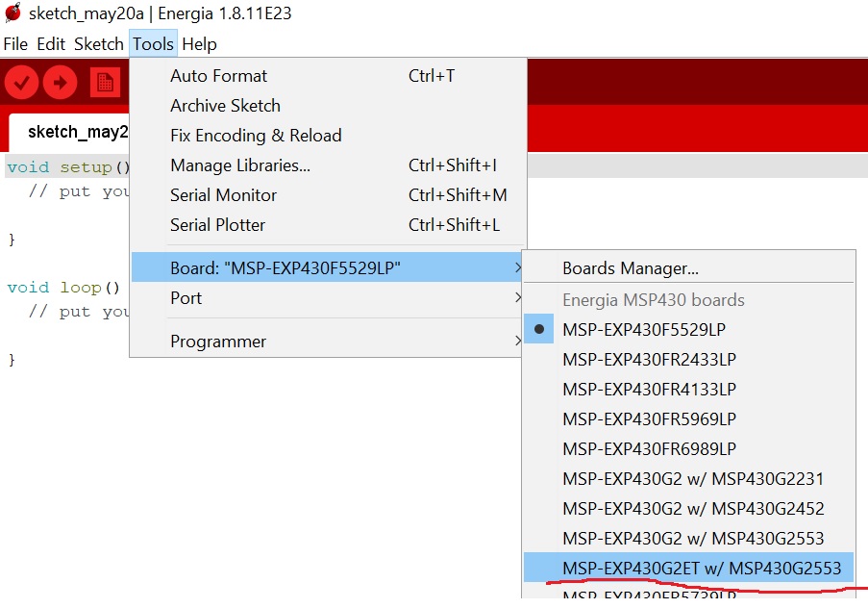The height and width of the screenshot is (608, 868).
Task: Click the Energia app logo icon
Action: (12, 13)
